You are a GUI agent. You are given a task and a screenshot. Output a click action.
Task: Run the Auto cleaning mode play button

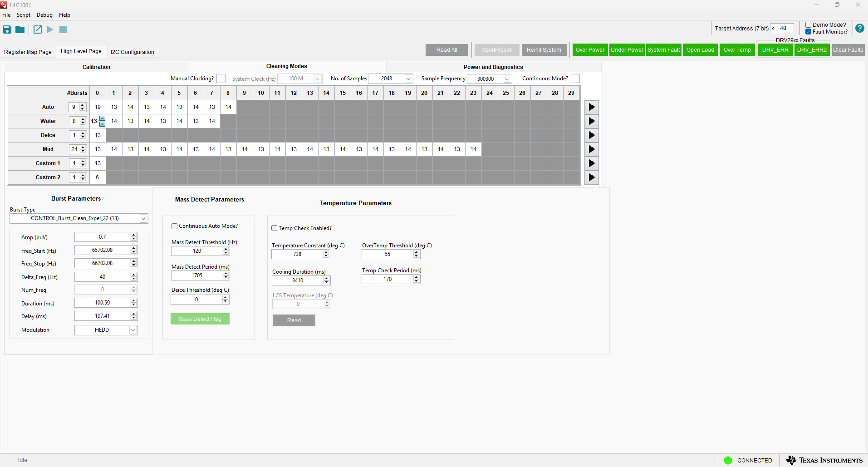[x=591, y=107]
